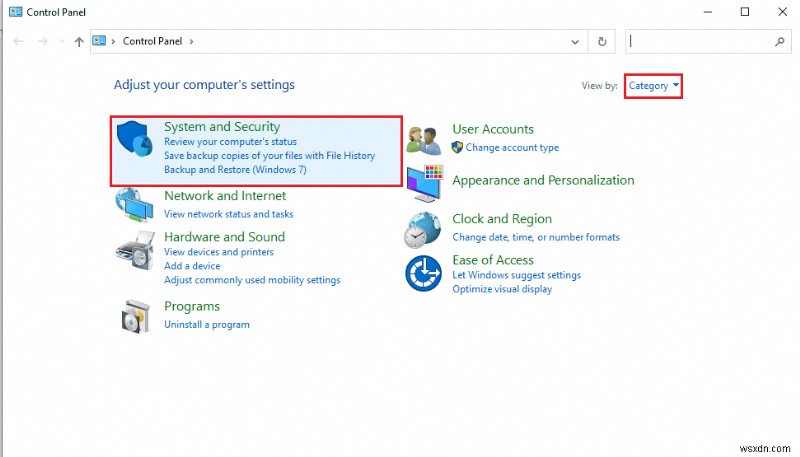Open Backup and Restore (Windows 7)
Screen dimensions: 800x457
point(235,170)
